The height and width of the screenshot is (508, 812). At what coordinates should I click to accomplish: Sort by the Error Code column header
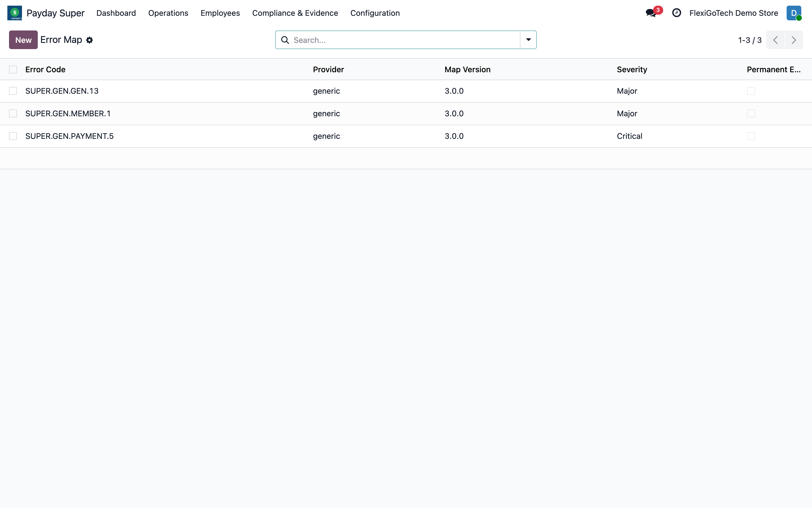45,69
